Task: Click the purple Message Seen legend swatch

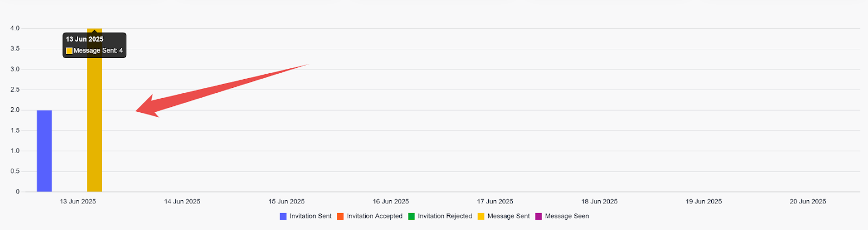Action: tap(538, 216)
